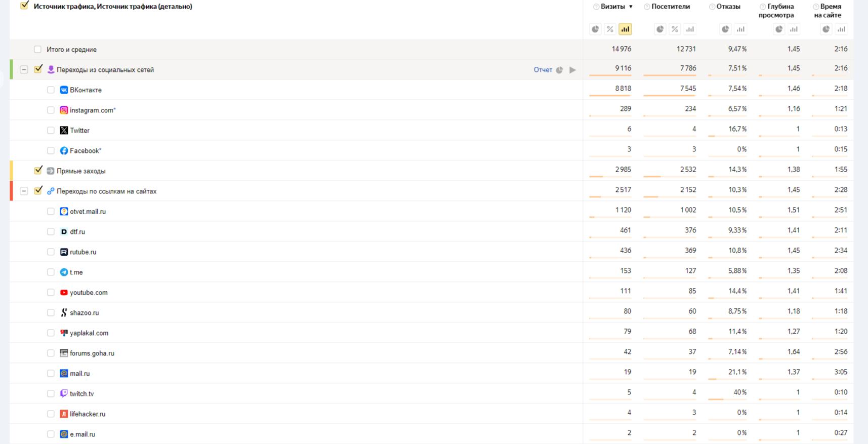Screen dimensions: 868x444
Task: Sort table by Глубина просмотра header
Action: (x=776, y=11)
